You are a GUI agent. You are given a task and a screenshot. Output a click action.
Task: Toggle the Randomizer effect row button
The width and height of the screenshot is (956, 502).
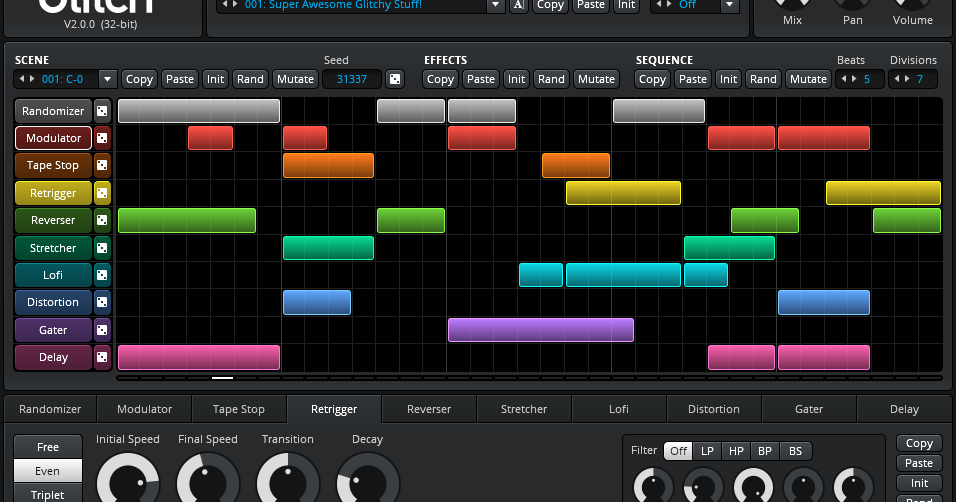[53, 111]
